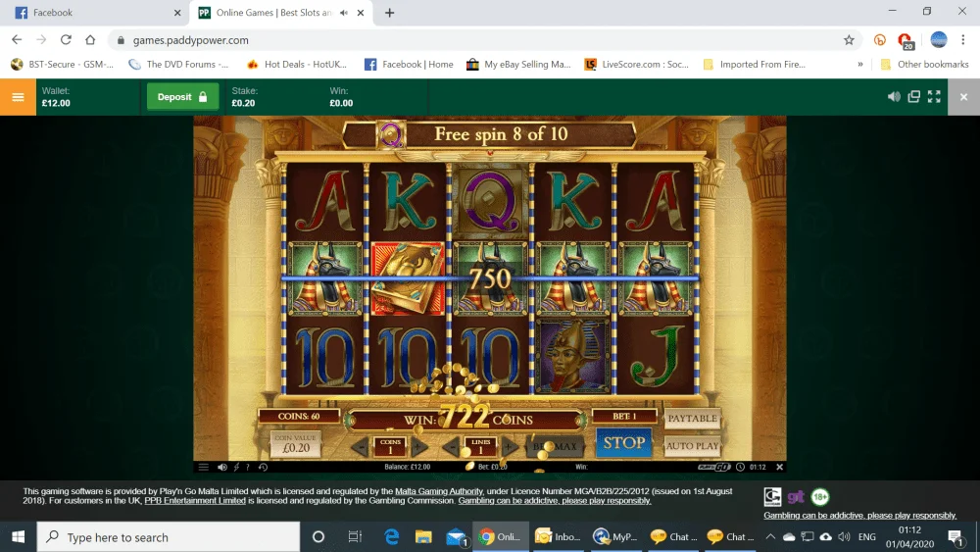
Task: Open the Windows notification center
Action: pos(955,537)
